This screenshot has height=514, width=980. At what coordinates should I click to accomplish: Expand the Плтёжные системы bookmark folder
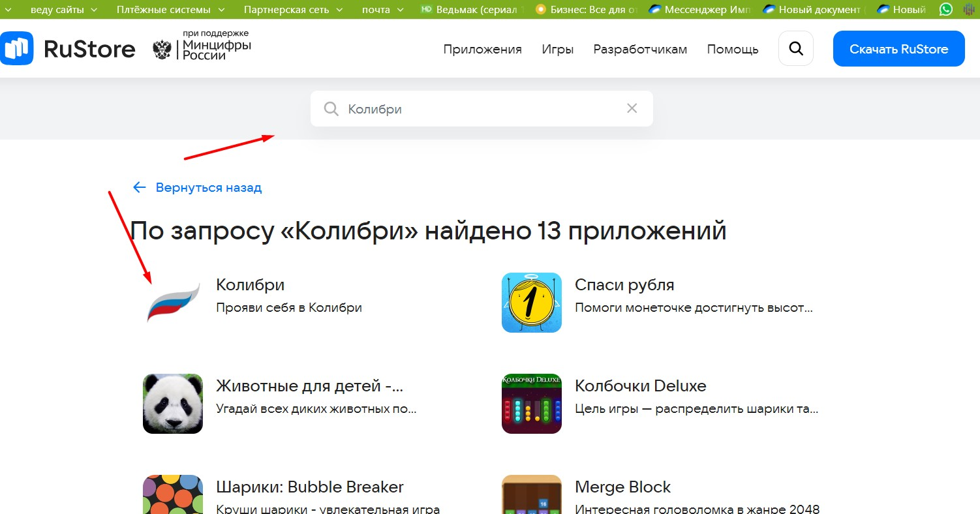[171, 9]
